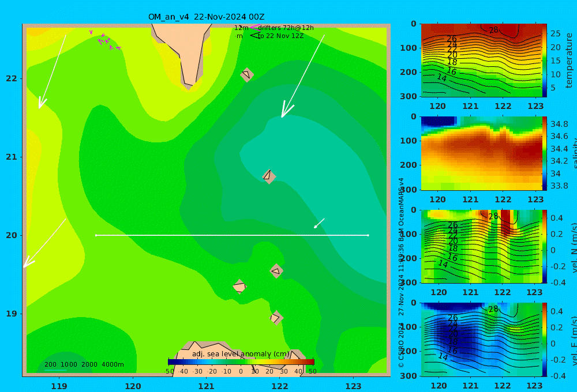Click longitude label 119 on main map

(x=59, y=386)
